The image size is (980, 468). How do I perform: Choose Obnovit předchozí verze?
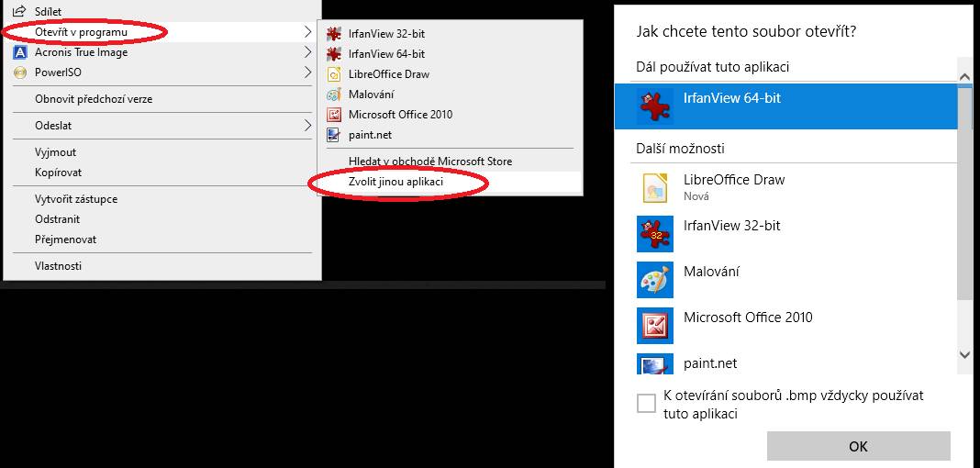tap(162, 99)
